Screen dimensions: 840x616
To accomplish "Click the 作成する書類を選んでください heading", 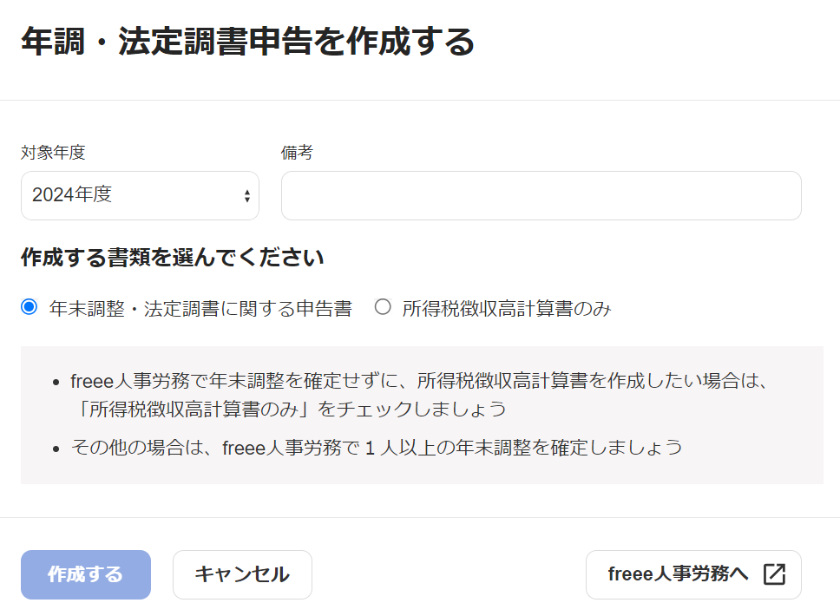I will pos(173,258).
